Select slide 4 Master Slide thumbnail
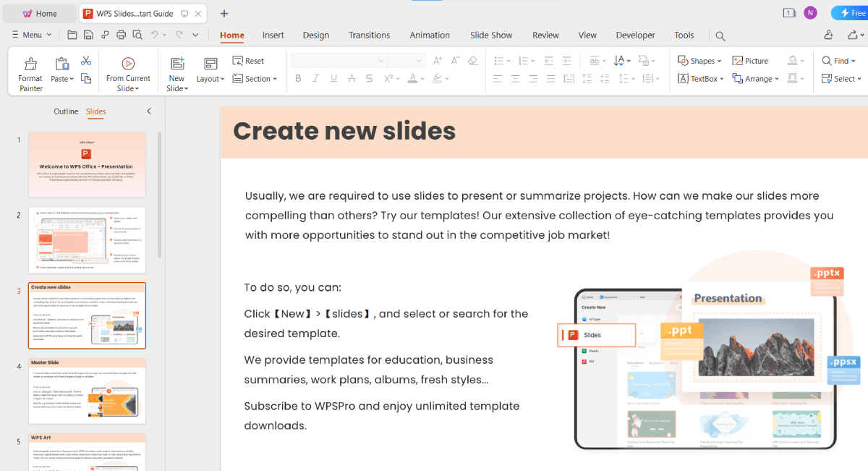Viewport: 868px width, 471px height. click(x=87, y=391)
